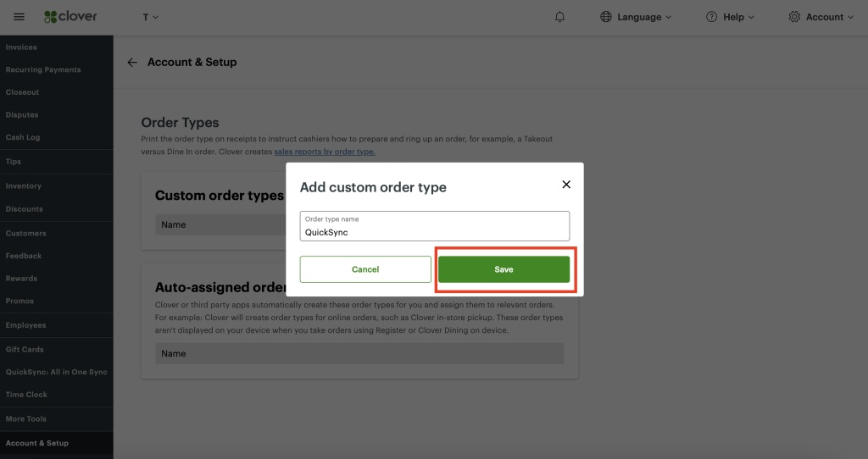Click the Help question mark icon

point(711,17)
